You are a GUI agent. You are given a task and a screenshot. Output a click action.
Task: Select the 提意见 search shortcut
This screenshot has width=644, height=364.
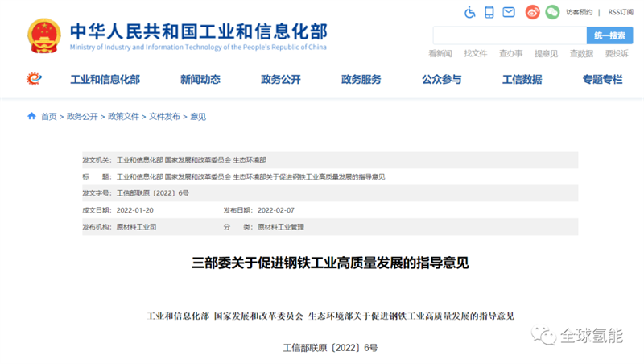click(x=546, y=53)
